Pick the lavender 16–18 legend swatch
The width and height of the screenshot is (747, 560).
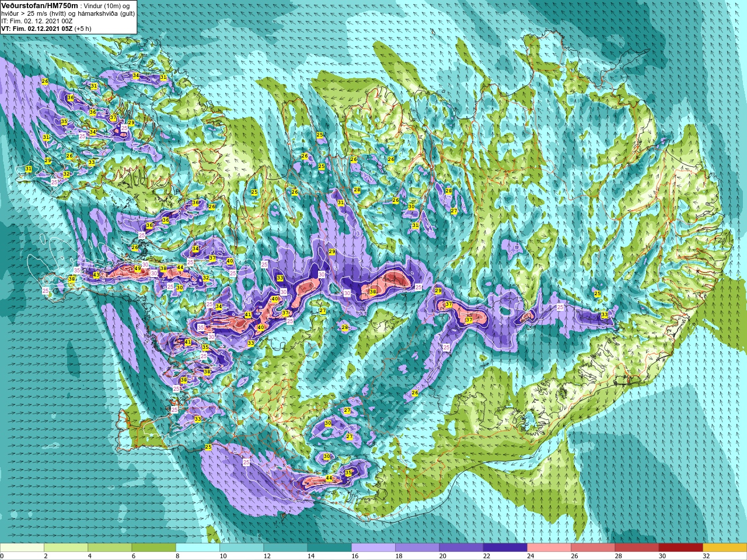pyautogui.click(x=373, y=548)
